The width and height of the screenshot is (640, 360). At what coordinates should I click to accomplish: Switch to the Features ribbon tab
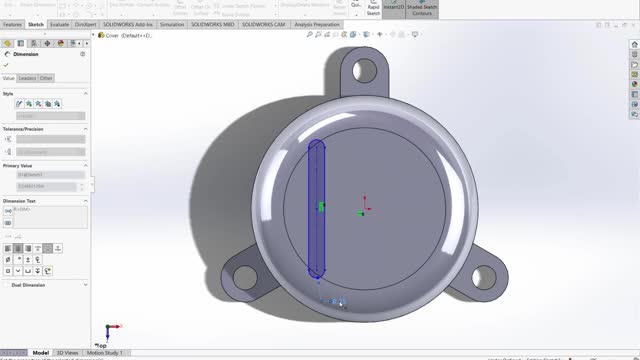[12, 24]
